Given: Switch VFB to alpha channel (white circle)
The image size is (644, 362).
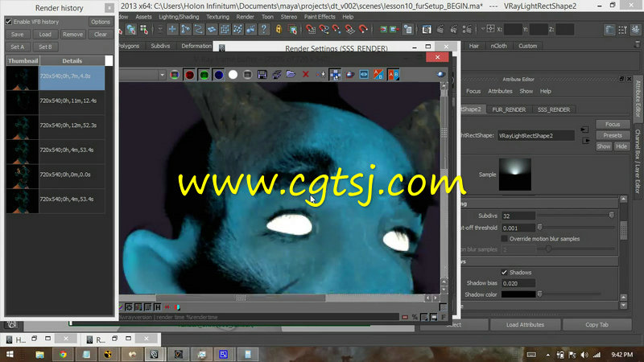Looking at the screenshot, I should pos(233,75).
